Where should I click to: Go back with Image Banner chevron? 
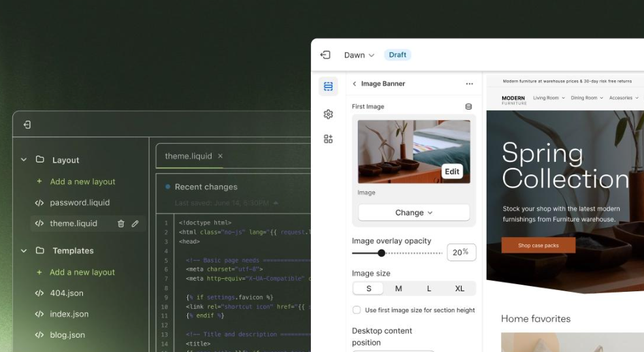355,84
